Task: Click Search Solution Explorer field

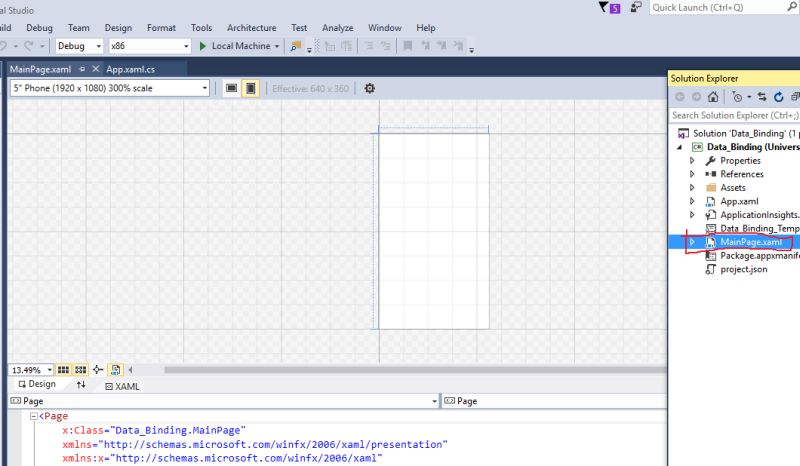Action: (x=735, y=115)
